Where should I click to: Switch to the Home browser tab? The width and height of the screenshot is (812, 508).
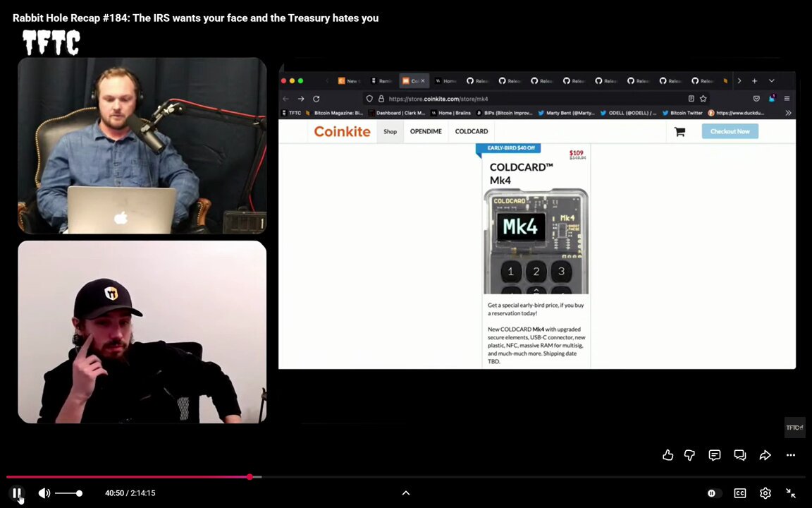point(446,81)
